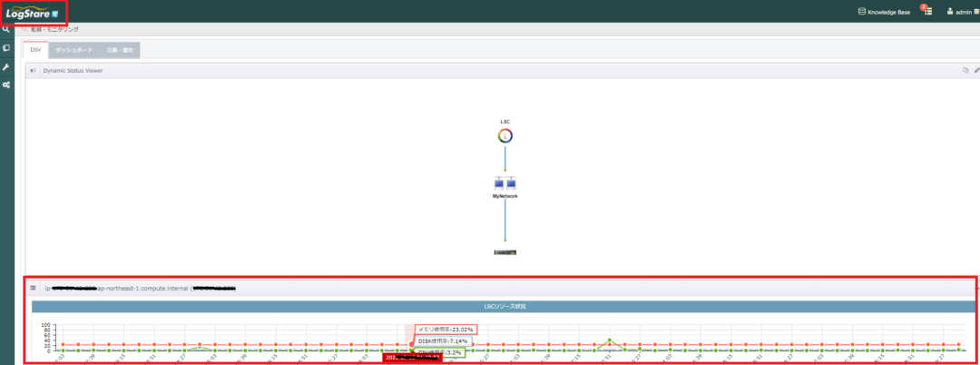Select the device node below MyNetwork

pos(505,251)
